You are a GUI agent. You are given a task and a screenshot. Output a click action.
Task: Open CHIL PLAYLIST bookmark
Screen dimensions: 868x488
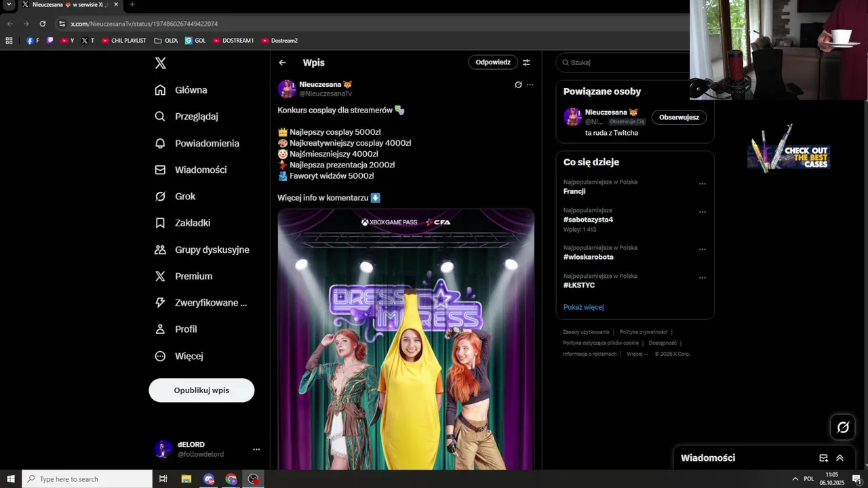[124, 41]
